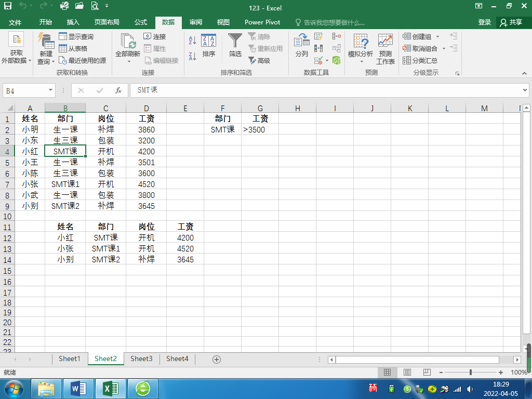The height and width of the screenshot is (399, 532).
Task: Click Subtotal (分类汇总)
Action: pyautogui.click(x=420, y=60)
